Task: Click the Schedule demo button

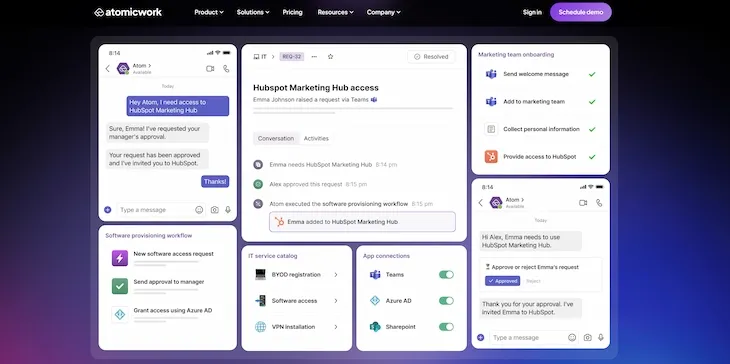Action: 581,13
